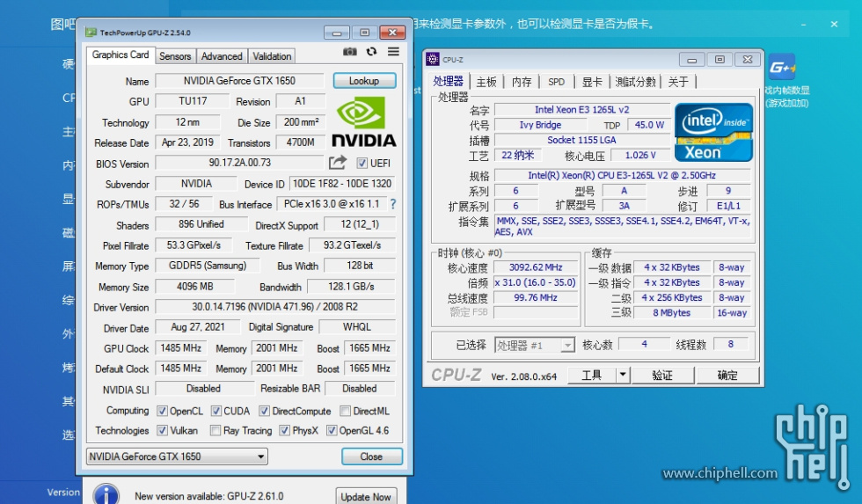Click the BIOS Version field 90.17.2A.00.73
862x504 pixels.
[239, 163]
